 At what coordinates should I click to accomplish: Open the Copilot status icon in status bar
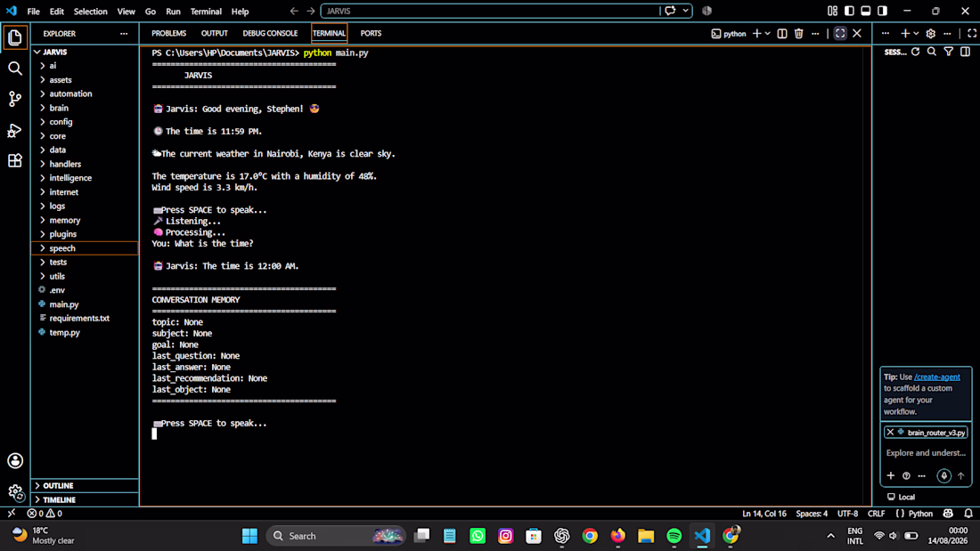[x=948, y=514]
